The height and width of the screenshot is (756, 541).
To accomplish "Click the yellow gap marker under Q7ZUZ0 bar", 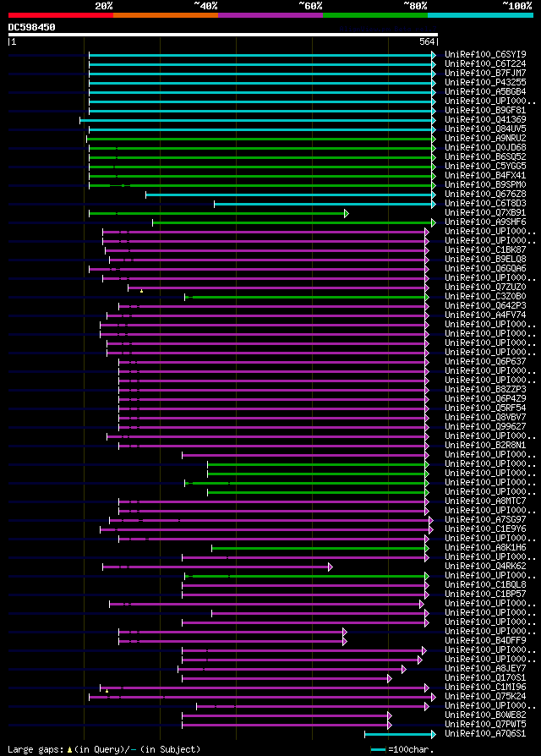I will click(x=141, y=291).
